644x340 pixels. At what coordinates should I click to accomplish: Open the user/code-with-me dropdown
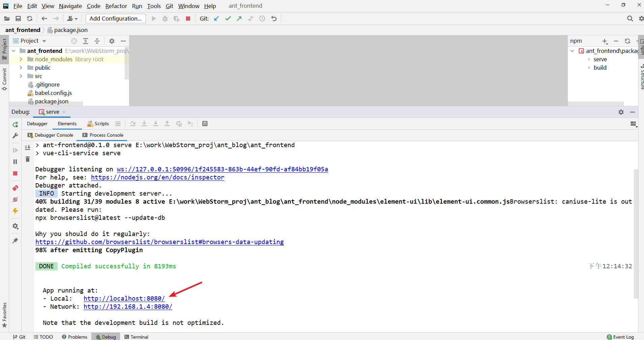click(x=72, y=19)
